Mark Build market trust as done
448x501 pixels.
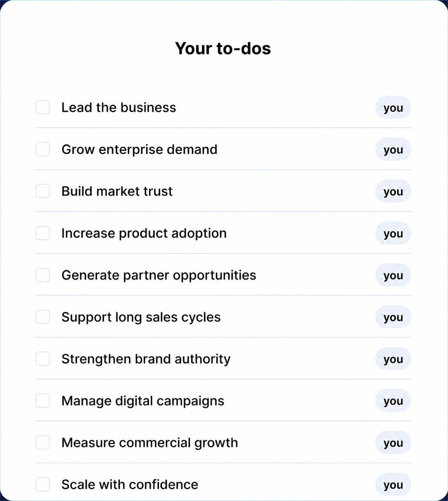[x=43, y=191]
